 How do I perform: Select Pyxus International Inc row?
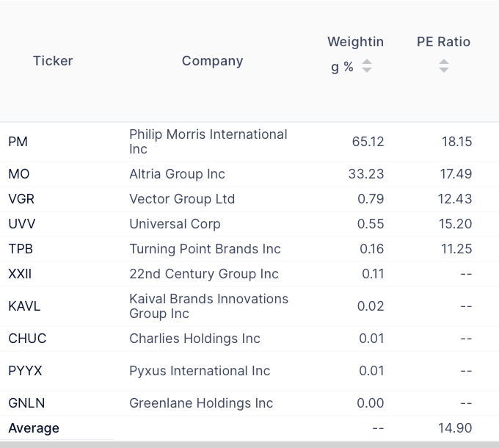tap(200, 371)
